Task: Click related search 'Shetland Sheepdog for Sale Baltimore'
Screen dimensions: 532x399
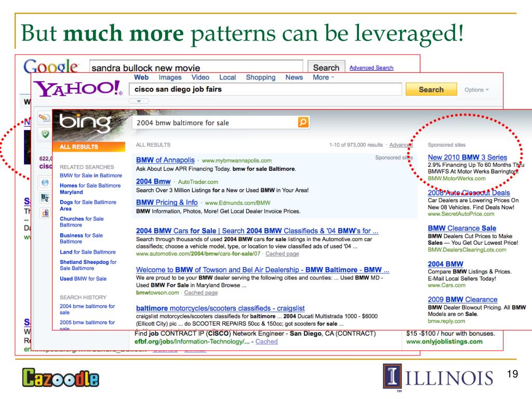Action: [x=88, y=265]
